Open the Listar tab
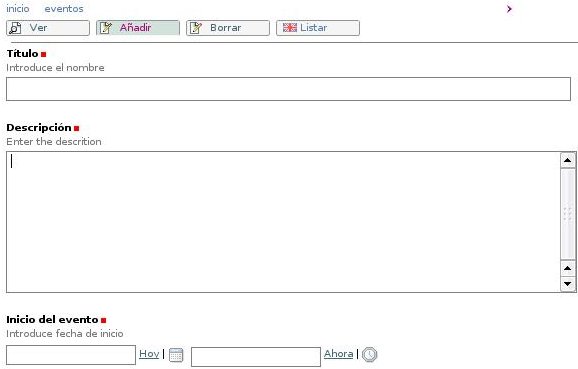 tap(318, 28)
